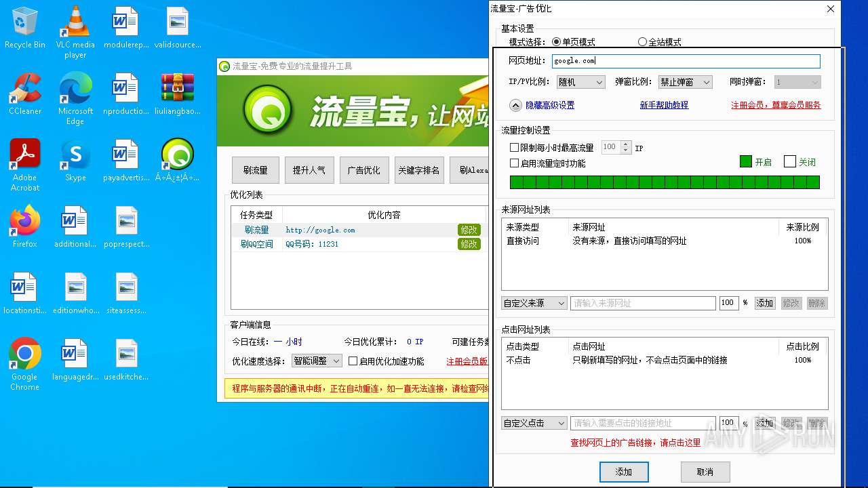The height and width of the screenshot is (488, 868).
Task: Click the large green Q logo in 流量宝 banner
Action: point(268,110)
